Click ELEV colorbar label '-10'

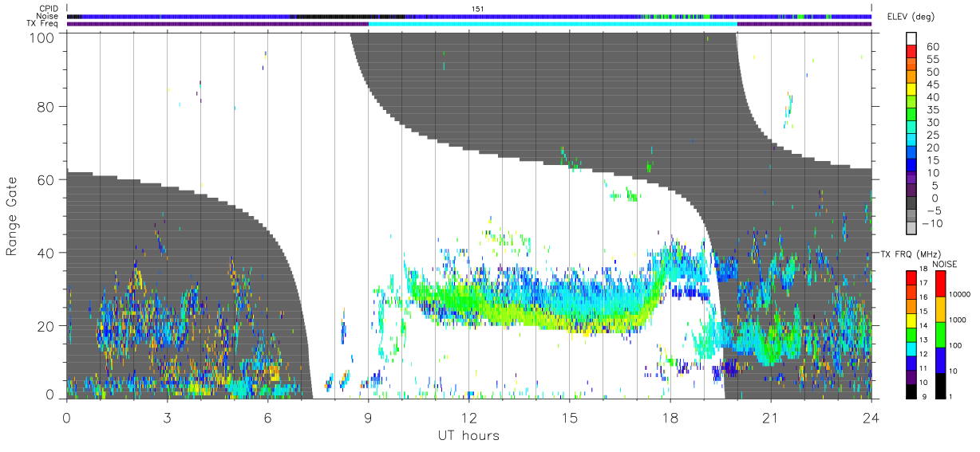point(933,223)
